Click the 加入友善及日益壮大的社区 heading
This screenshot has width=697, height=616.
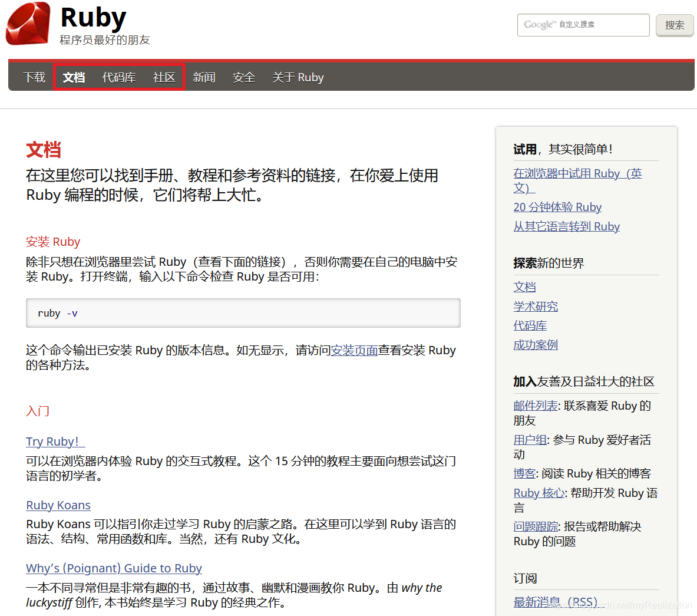click(584, 381)
